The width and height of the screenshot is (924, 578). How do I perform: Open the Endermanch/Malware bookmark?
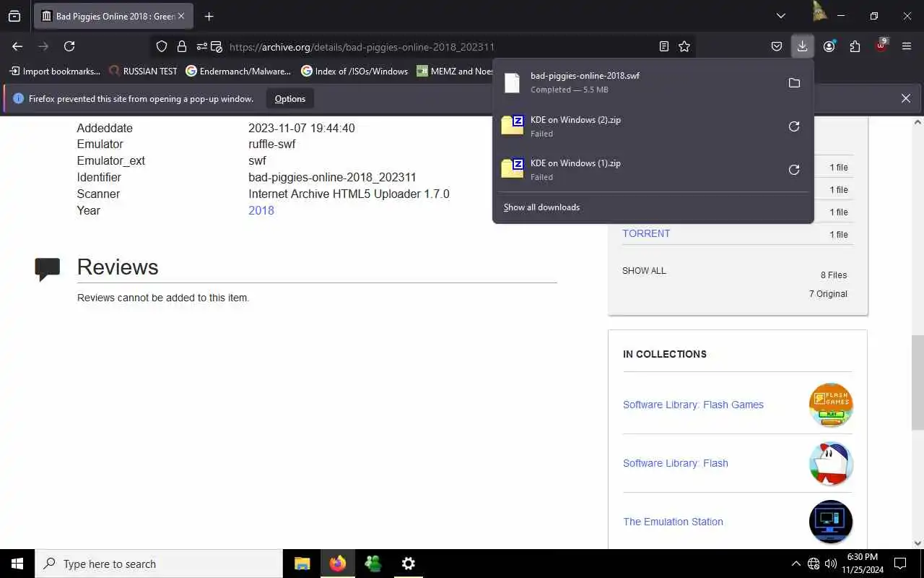(x=238, y=71)
